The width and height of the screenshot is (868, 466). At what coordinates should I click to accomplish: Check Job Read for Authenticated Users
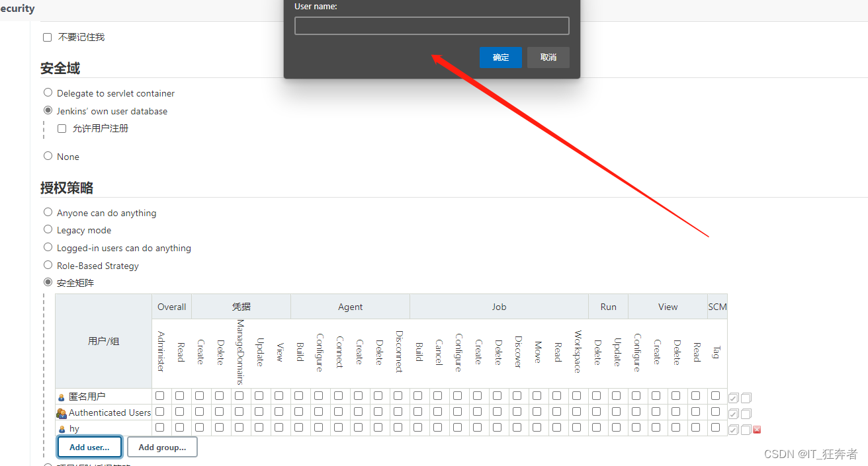[557, 412]
